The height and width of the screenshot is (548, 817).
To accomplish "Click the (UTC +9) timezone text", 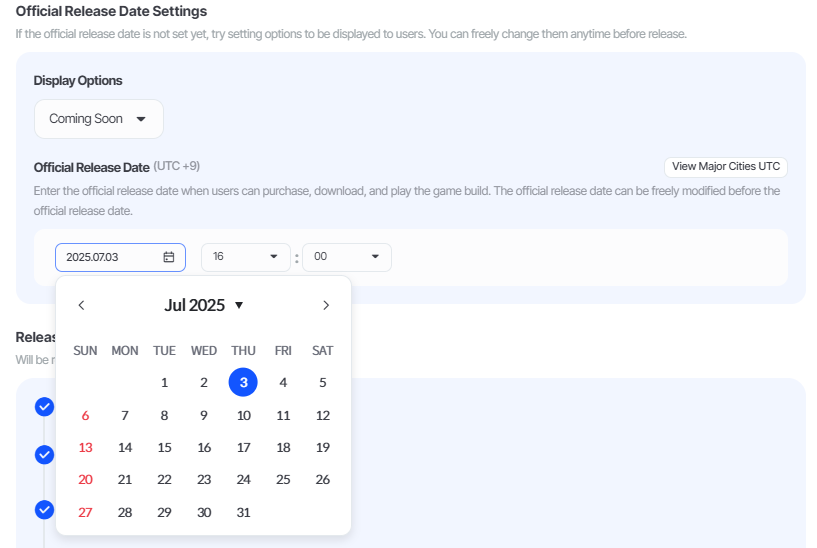I will coord(176,167).
